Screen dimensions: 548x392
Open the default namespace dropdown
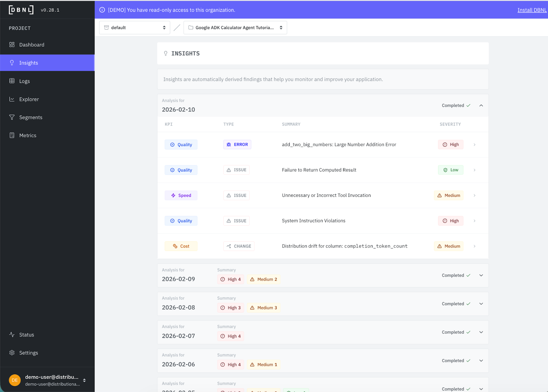point(135,27)
